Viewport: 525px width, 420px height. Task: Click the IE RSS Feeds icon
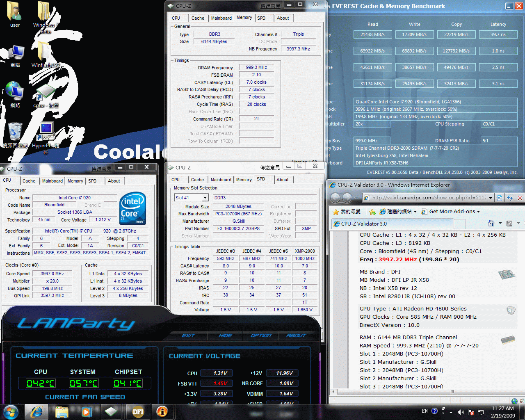pyautogui.click(x=509, y=223)
